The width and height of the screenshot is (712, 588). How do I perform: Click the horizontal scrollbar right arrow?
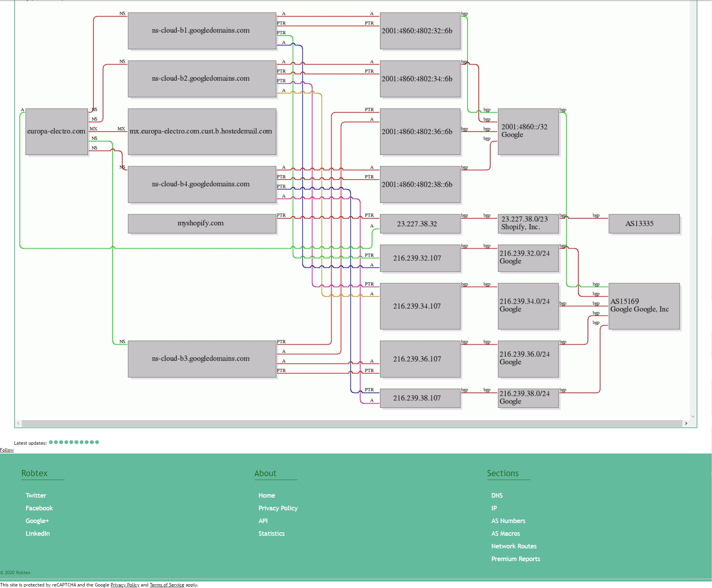pos(686,423)
